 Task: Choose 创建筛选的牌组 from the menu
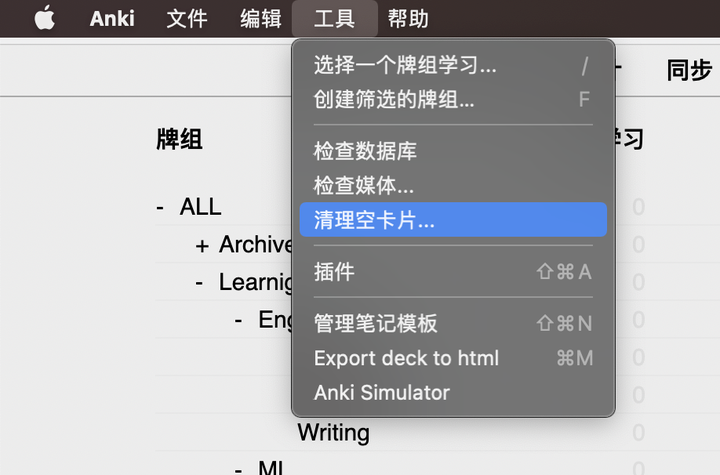coord(394,100)
